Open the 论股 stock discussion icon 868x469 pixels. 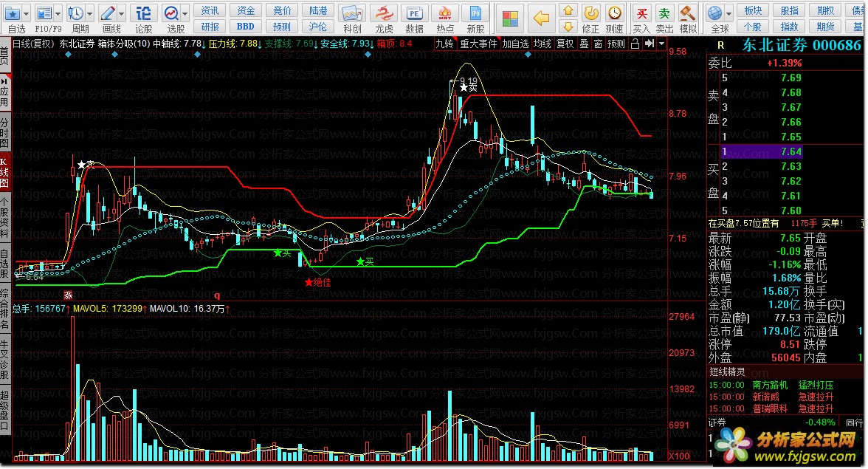[x=143, y=13]
